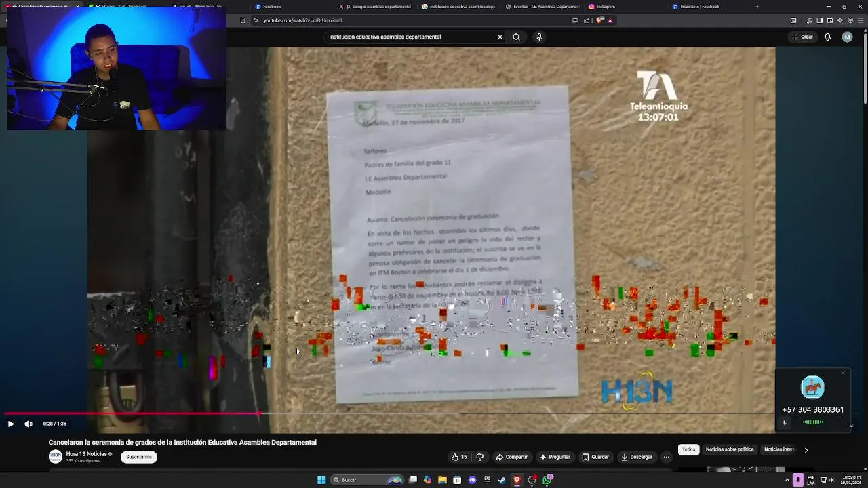868x488 pixels.
Task: Click the horse rider avatar
Action: (812, 387)
